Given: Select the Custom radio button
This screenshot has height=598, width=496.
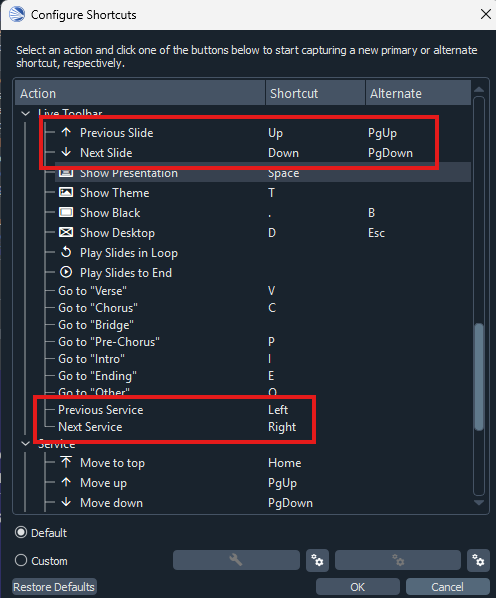Looking at the screenshot, I should click(21, 561).
